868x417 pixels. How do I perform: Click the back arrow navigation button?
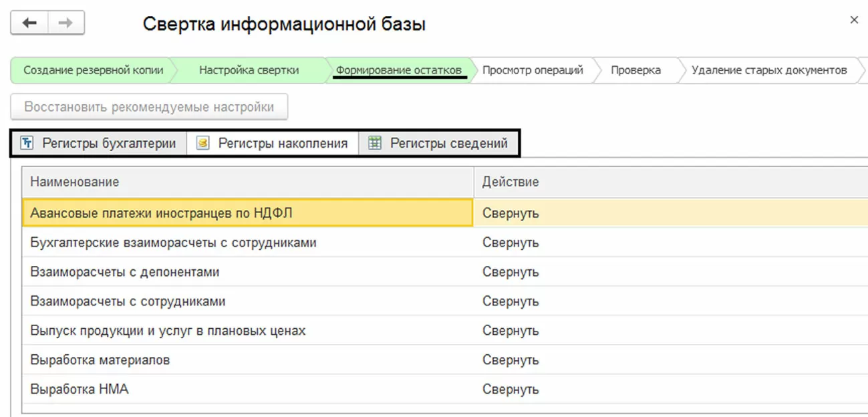point(29,23)
